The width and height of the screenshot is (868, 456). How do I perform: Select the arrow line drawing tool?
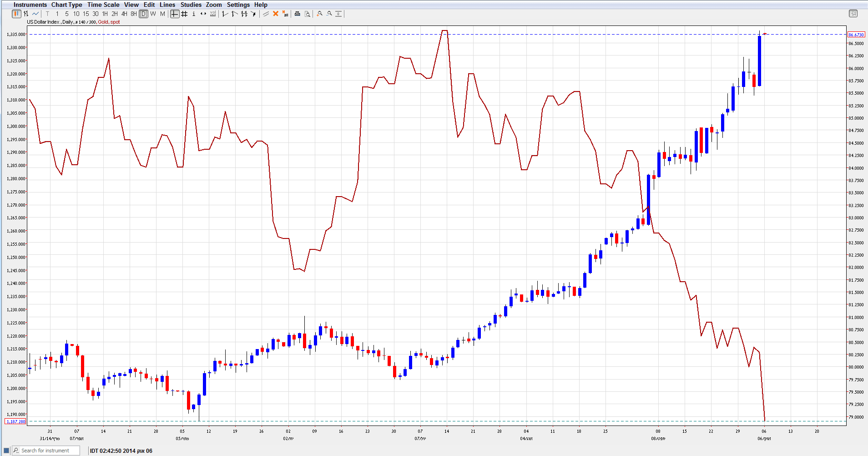click(x=253, y=14)
